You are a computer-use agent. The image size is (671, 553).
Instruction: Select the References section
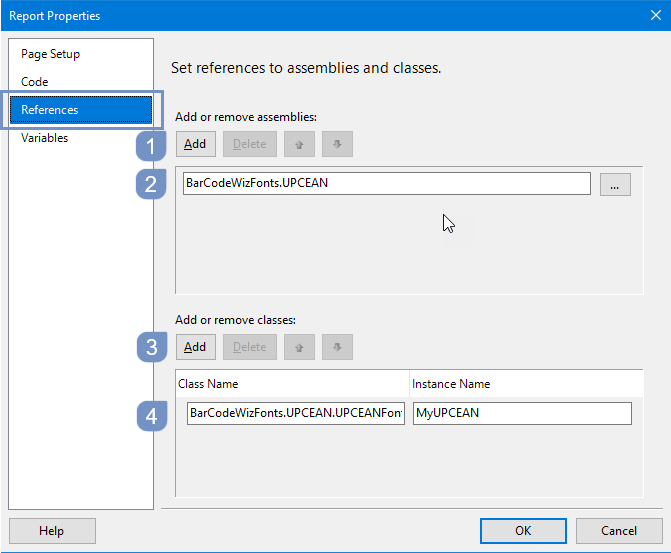81,110
